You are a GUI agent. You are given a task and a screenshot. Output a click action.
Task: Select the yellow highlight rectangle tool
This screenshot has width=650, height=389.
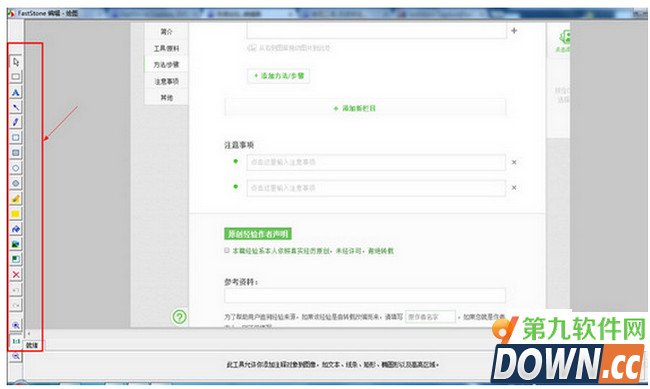click(x=16, y=214)
